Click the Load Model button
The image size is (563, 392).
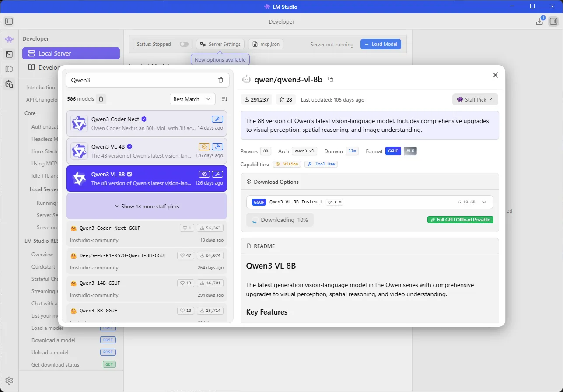pyautogui.click(x=380, y=44)
